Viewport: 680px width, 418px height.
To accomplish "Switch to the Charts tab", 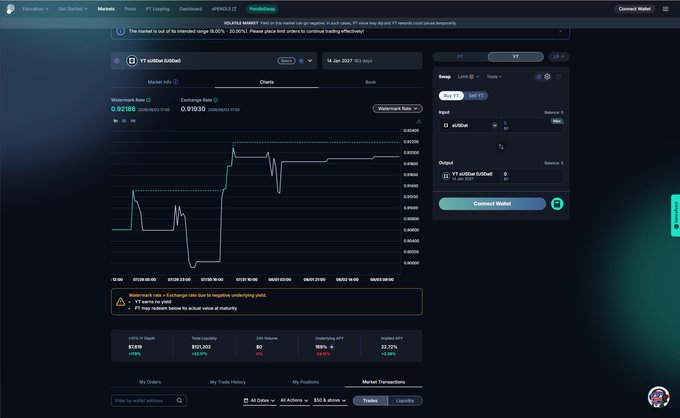I will coord(267,82).
